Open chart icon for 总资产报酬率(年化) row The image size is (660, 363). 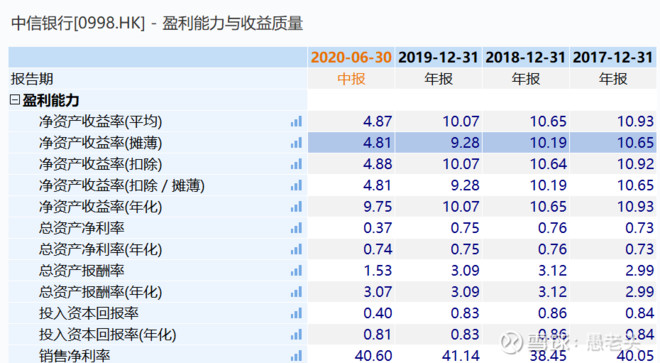[x=296, y=292]
